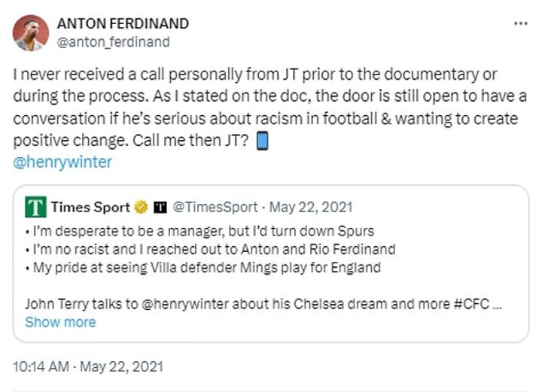The image size is (542, 392).
Task: Open the blue @henrywinter mention link
Action: coord(62,161)
